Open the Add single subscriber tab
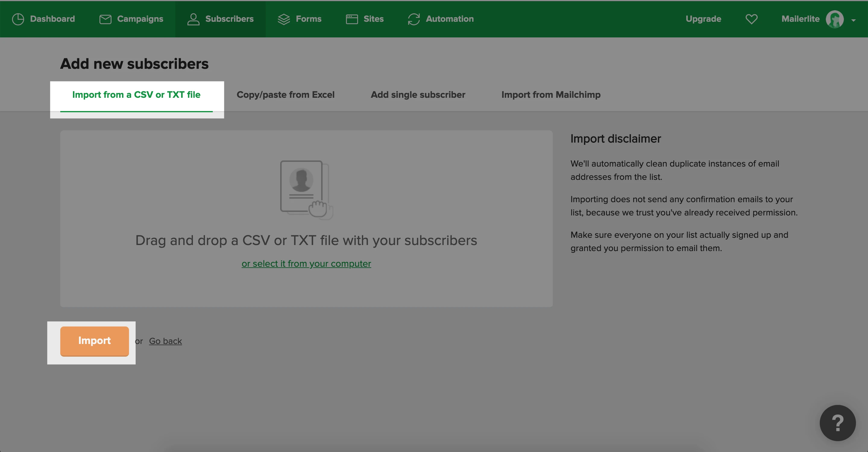The image size is (868, 452). [x=418, y=95]
